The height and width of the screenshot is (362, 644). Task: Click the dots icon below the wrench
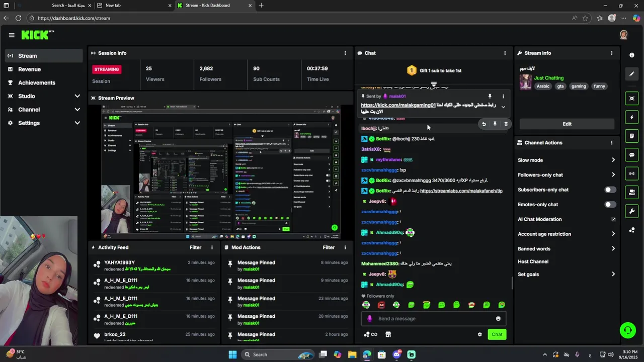pos(632,230)
